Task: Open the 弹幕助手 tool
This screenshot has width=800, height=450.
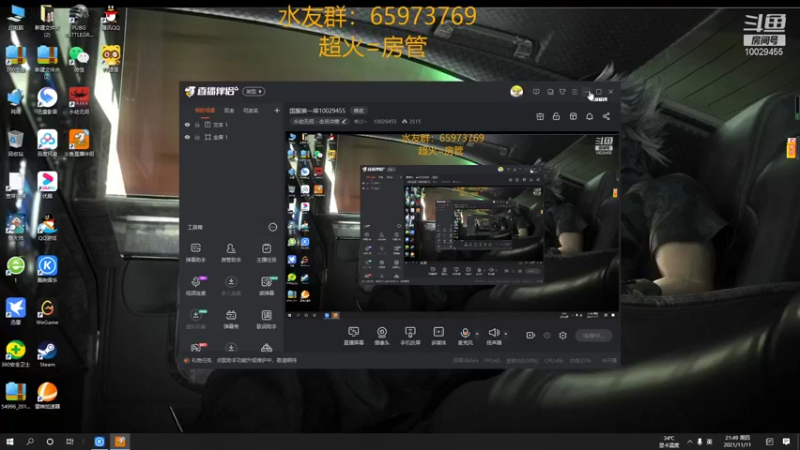Action: [195, 253]
